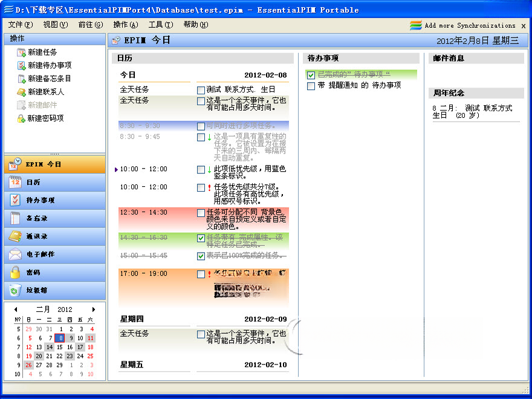Close the Synchronizations banner with x
Screen dimensions: 532x399
coord(524,26)
